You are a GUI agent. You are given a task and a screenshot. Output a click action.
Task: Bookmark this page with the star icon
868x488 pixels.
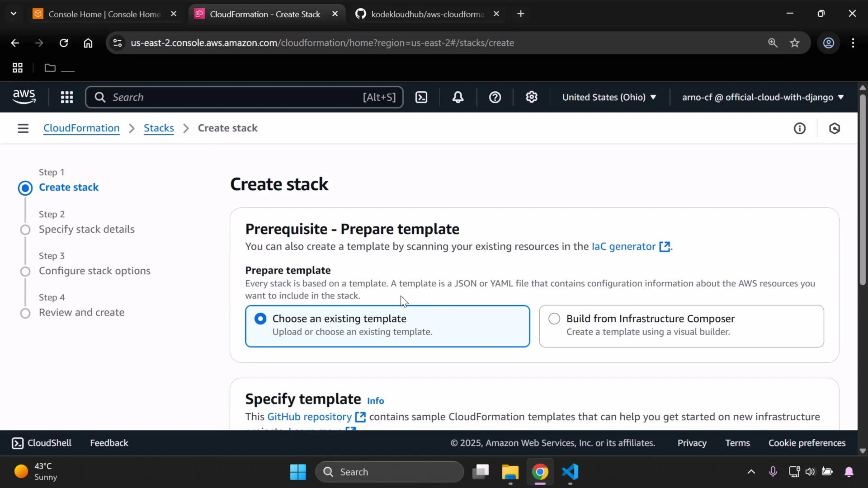point(795,42)
